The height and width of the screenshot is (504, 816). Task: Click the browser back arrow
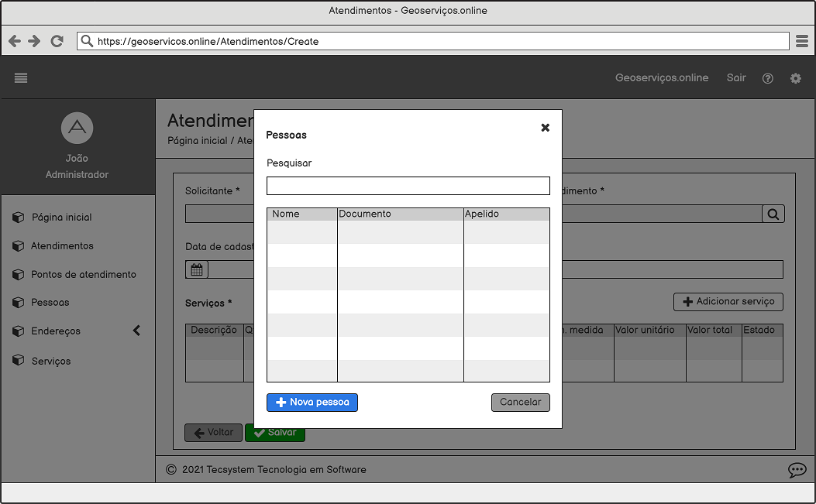coord(15,41)
